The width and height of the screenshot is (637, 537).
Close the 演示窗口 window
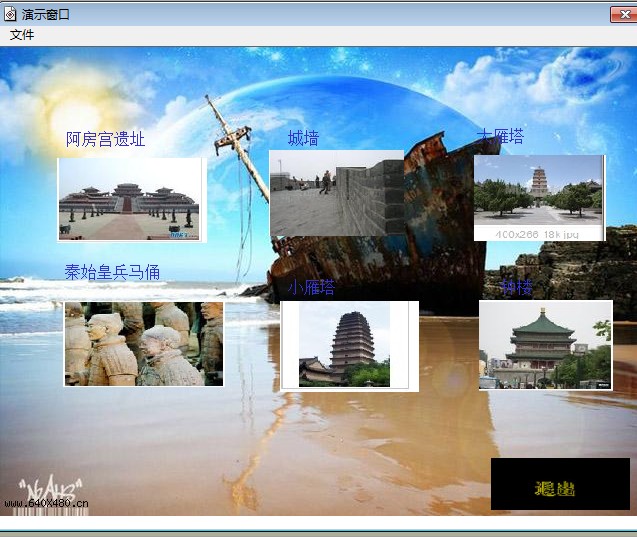pyautogui.click(x=624, y=15)
